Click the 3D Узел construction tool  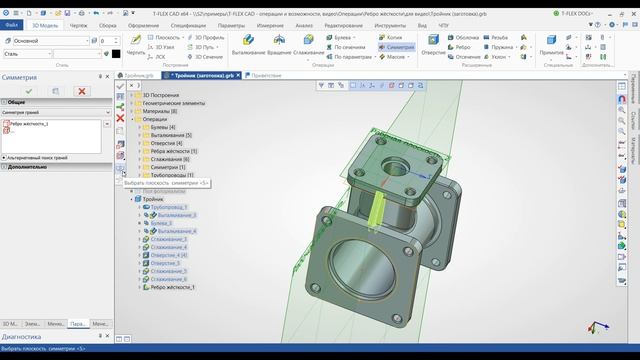pos(161,47)
